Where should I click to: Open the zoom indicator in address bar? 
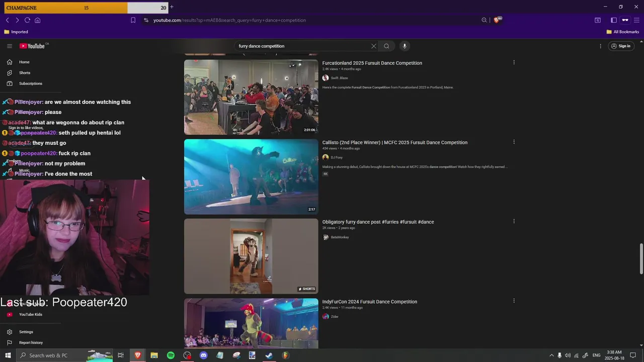coord(484,20)
